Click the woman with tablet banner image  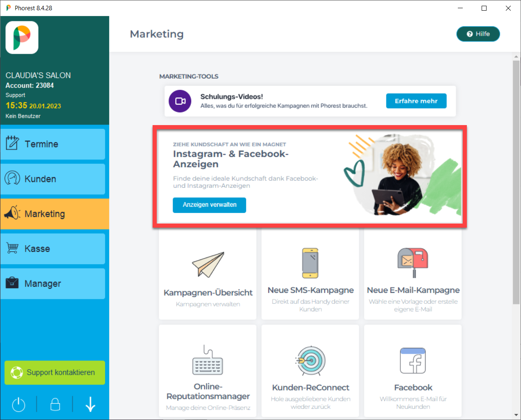[x=402, y=175]
